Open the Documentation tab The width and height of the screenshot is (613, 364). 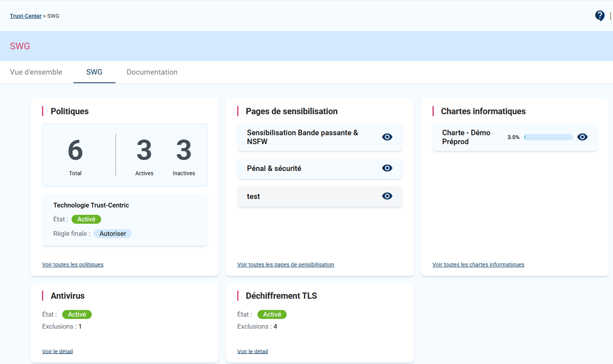(x=152, y=72)
